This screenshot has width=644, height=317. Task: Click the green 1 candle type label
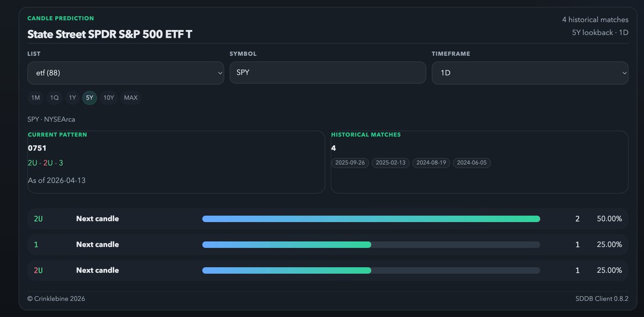click(x=36, y=244)
